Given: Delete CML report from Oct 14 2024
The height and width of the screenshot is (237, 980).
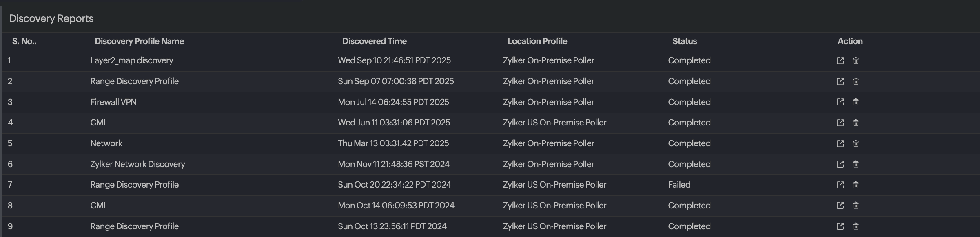Looking at the screenshot, I should point(856,205).
